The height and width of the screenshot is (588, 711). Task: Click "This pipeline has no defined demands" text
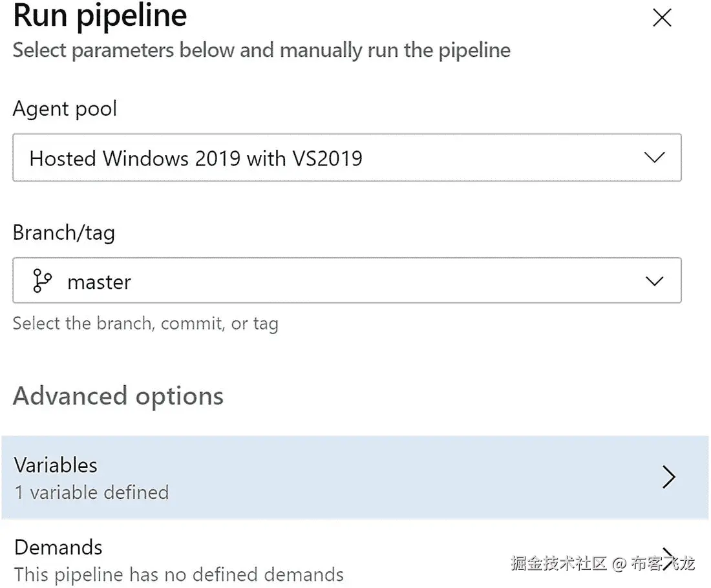click(x=178, y=574)
